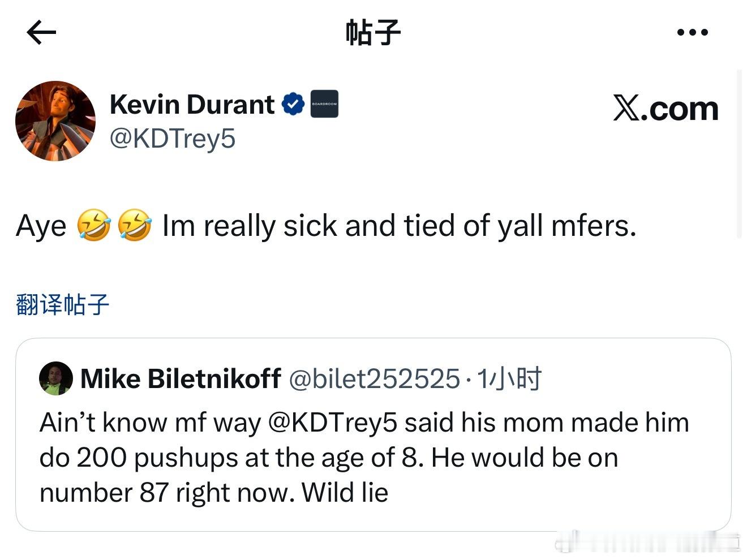Click the back arrow to return
Screen dimensions: 747x560
40,32
